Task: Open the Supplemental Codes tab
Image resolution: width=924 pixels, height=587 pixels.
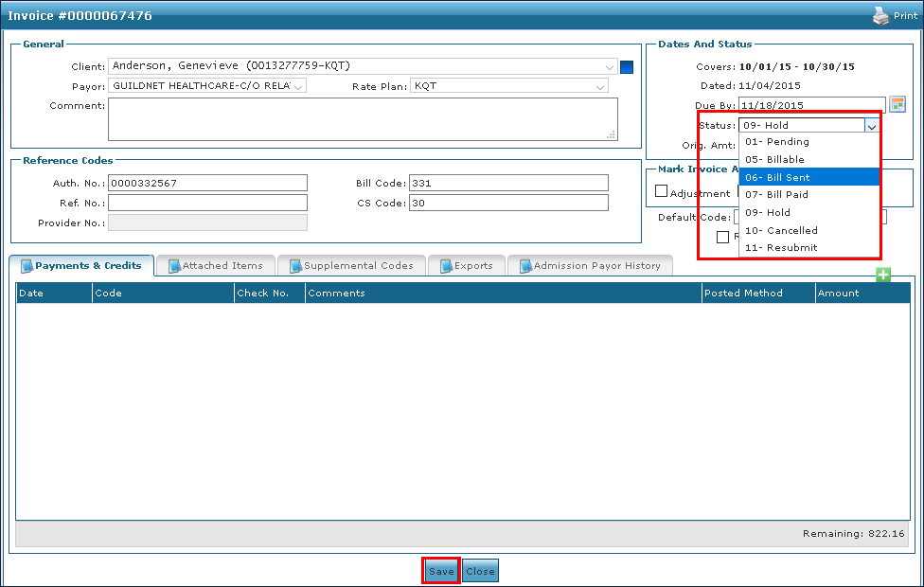Action: 350,266
